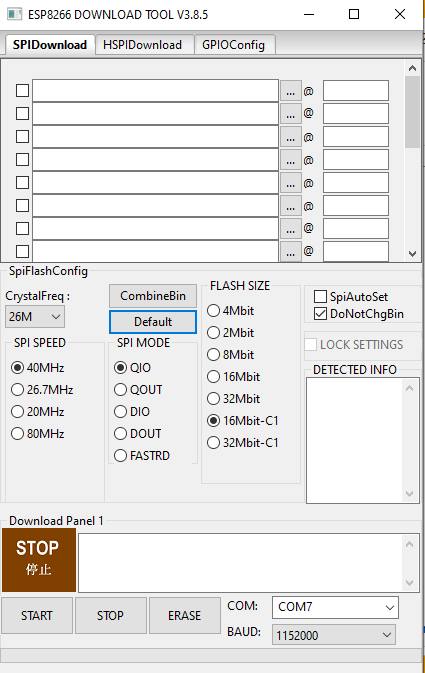Check the first file row checkbox
The image size is (425, 673).
(22, 91)
